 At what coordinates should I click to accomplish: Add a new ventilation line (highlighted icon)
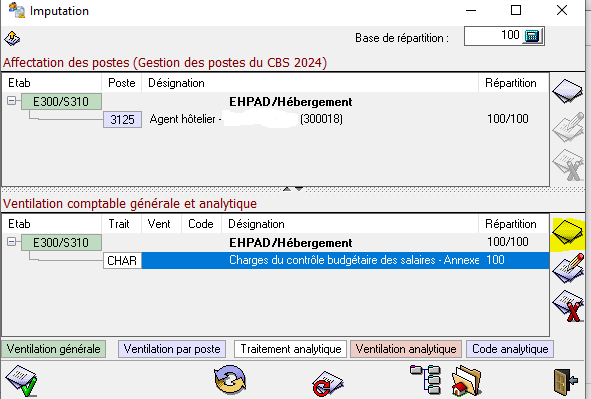coord(568,232)
